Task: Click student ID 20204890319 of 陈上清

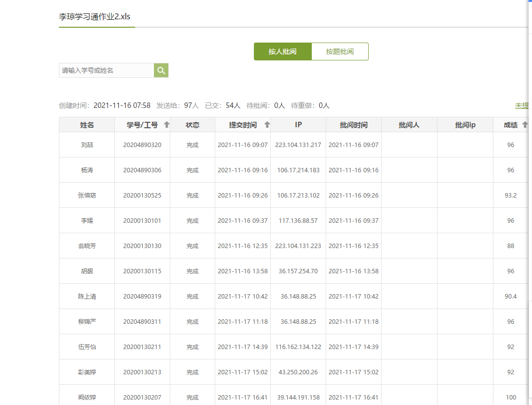Action: pos(142,297)
